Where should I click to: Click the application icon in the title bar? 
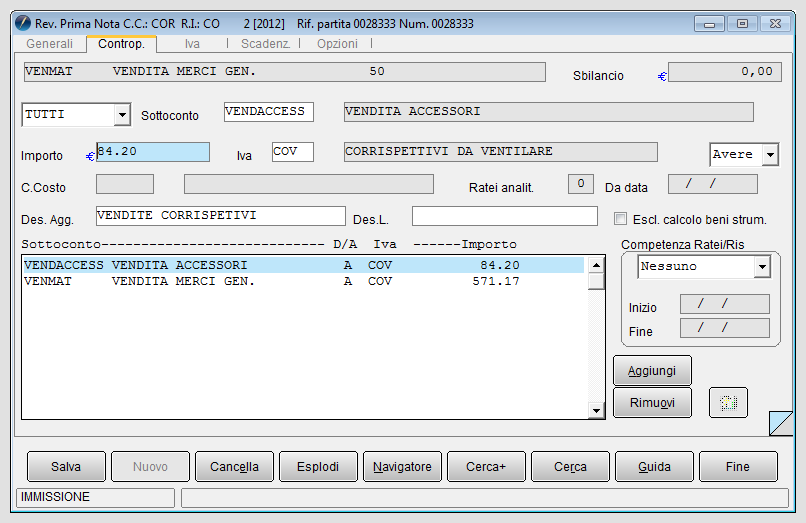23,23
